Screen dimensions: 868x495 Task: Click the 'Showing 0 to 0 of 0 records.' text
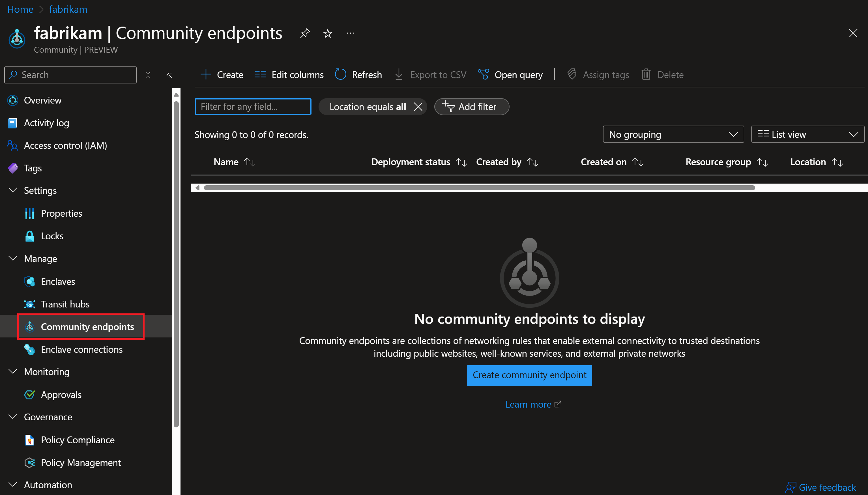coord(251,135)
